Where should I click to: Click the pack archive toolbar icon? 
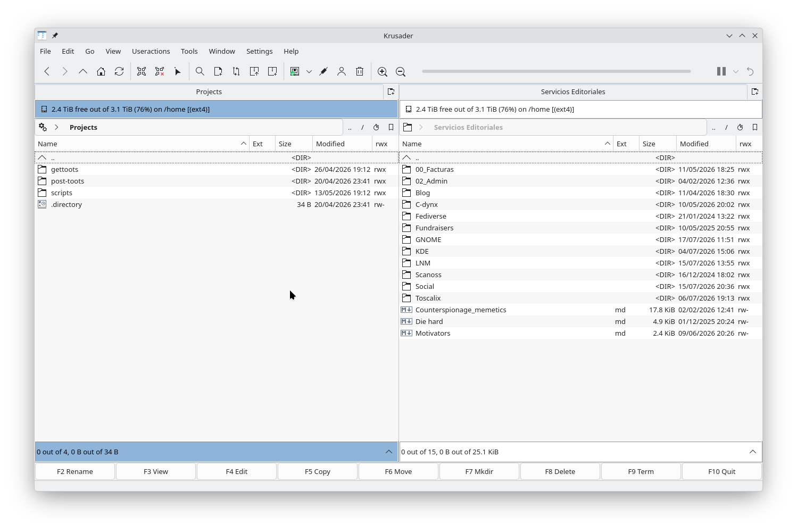[272, 71]
